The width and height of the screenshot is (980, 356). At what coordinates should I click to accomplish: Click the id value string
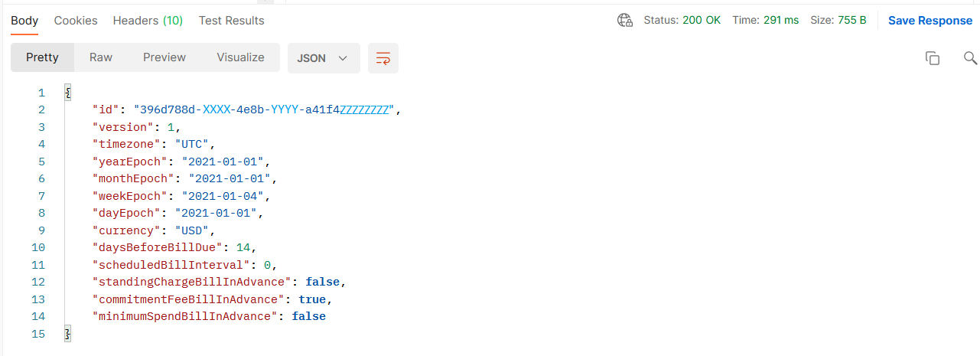(263, 109)
